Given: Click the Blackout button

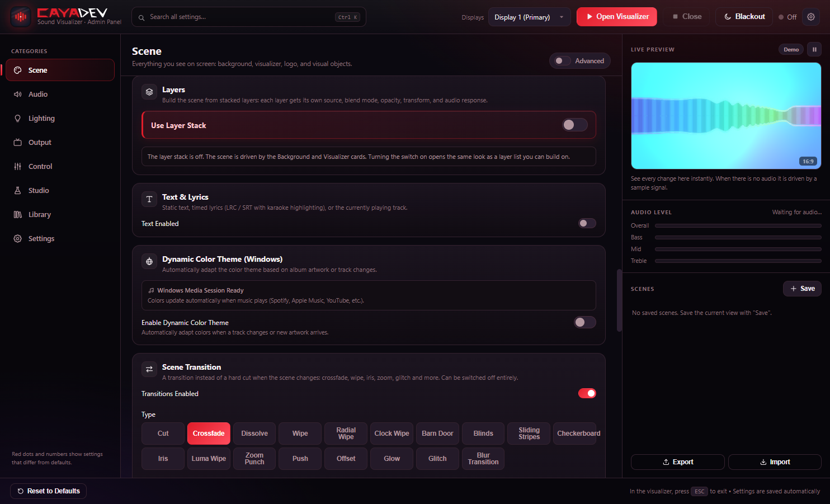Looking at the screenshot, I should pos(744,17).
